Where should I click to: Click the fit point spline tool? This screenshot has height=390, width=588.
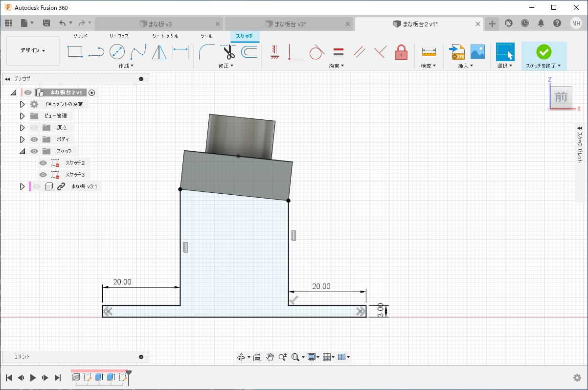(x=138, y=51)
